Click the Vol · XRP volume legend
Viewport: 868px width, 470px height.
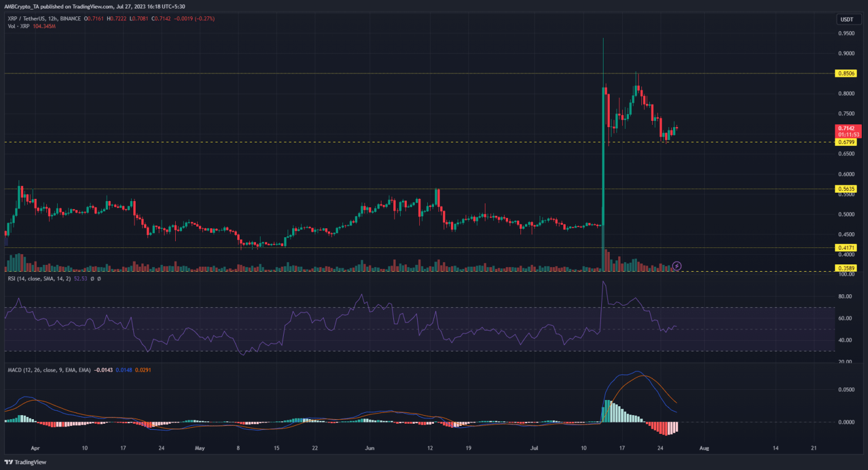(x=19, y=27)
